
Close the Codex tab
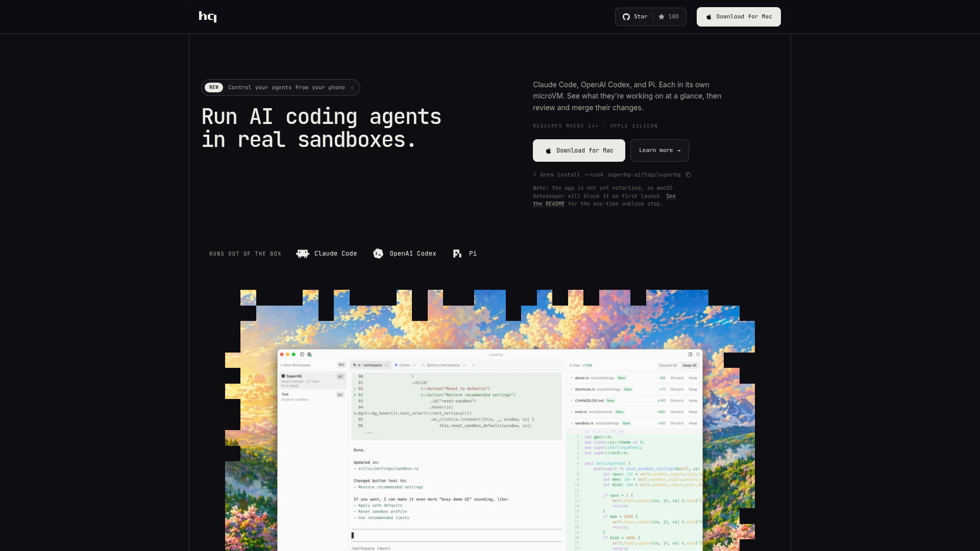(x=414, y=365)
